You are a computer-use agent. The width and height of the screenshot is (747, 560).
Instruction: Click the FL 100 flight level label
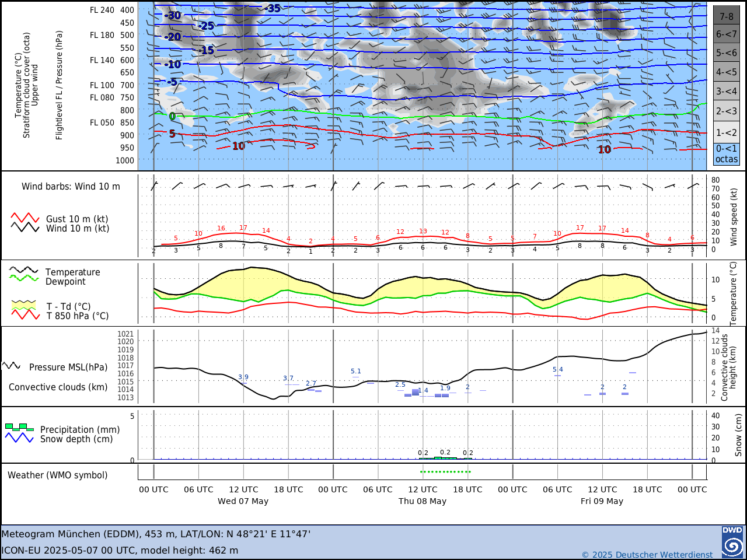102,85
